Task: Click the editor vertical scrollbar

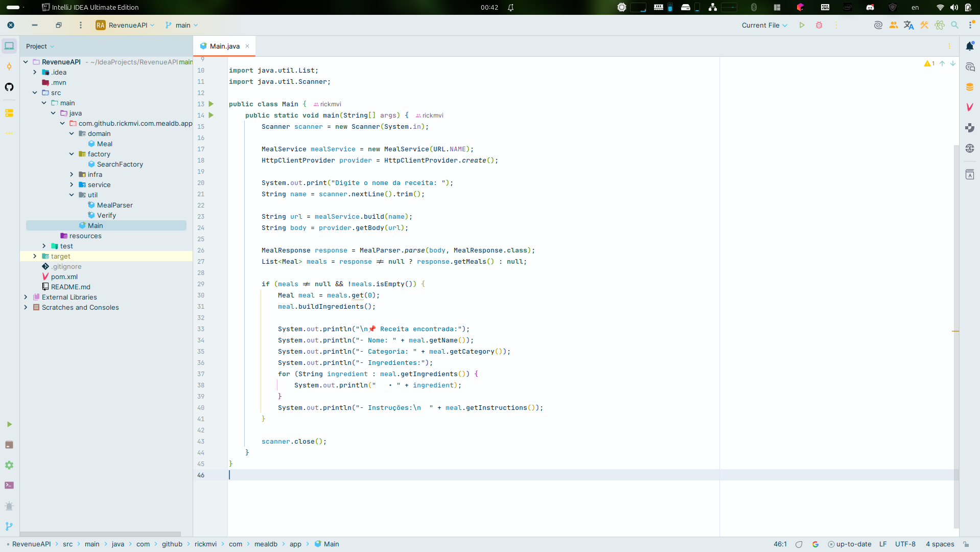Action: tap(956, 337)
